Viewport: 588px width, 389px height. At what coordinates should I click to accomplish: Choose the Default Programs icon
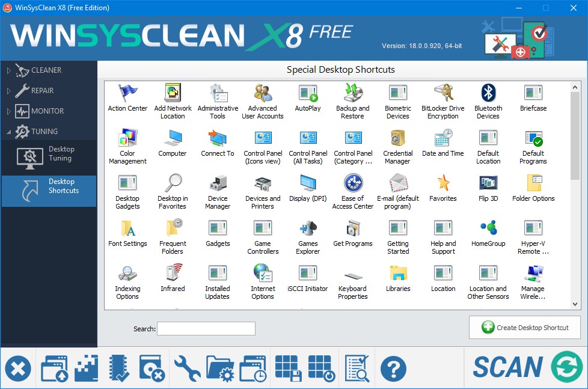point(533,138)
